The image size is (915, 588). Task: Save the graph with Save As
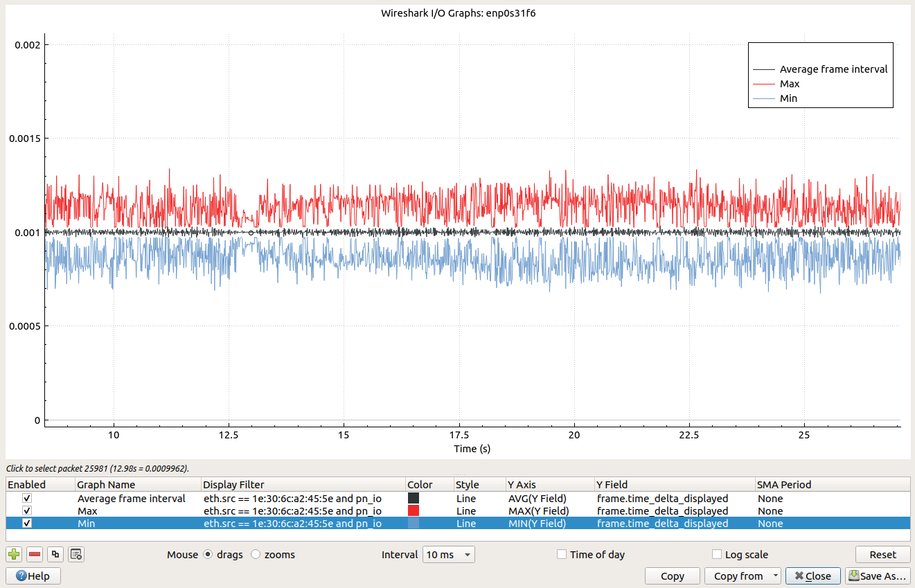click(876, 576)
